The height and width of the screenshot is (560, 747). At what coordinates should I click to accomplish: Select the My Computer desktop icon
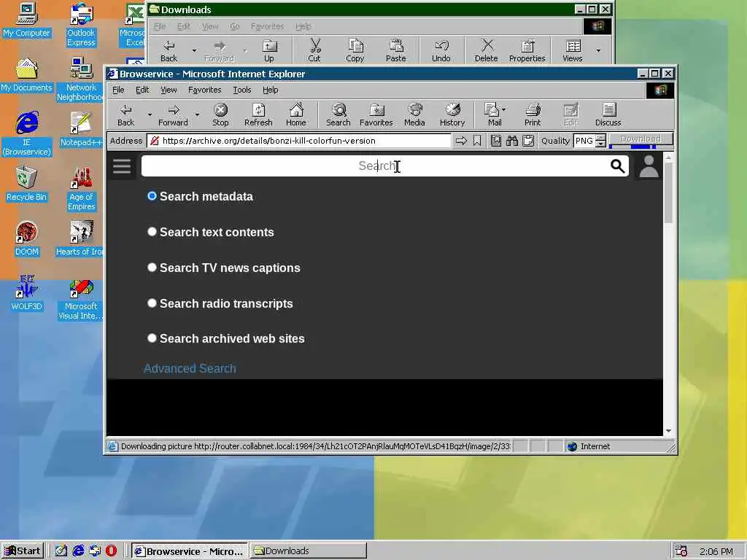click(26, 20)
